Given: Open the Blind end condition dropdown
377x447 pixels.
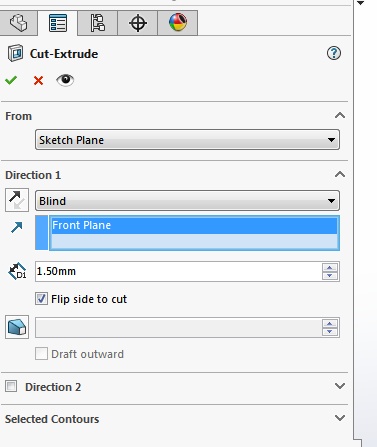Looking at the screenshot, I should [187, 201].
